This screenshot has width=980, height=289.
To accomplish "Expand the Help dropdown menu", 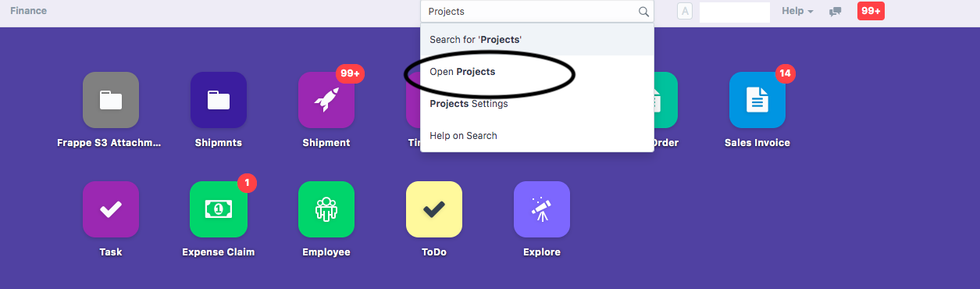I will (x=797, y=11).
